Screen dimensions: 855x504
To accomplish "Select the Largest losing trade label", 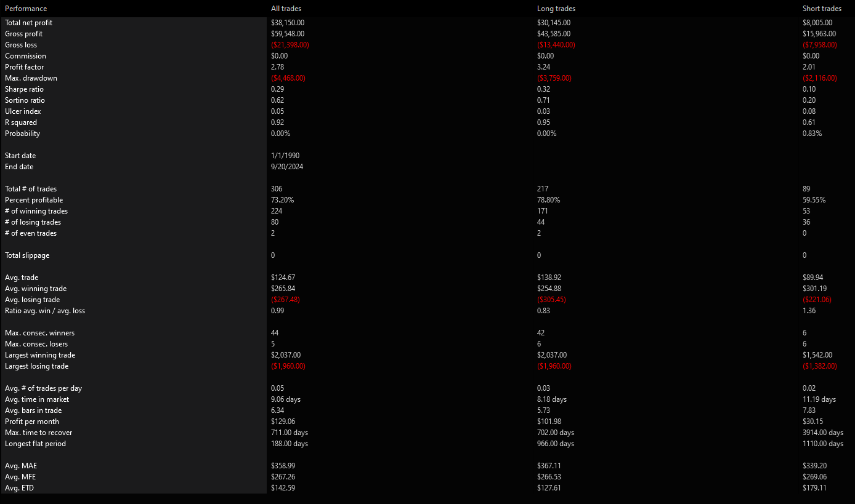I will point(37,366).
